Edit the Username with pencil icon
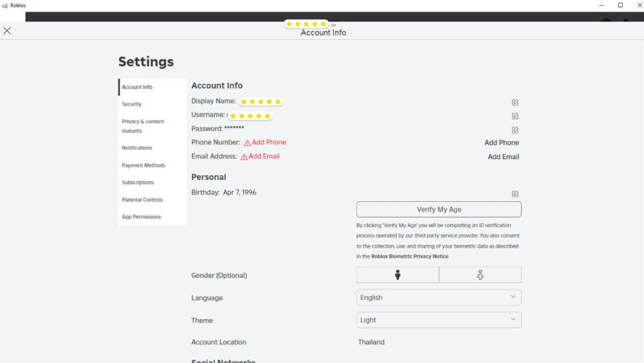Screen dimensions: 644x363 point(515,116)
